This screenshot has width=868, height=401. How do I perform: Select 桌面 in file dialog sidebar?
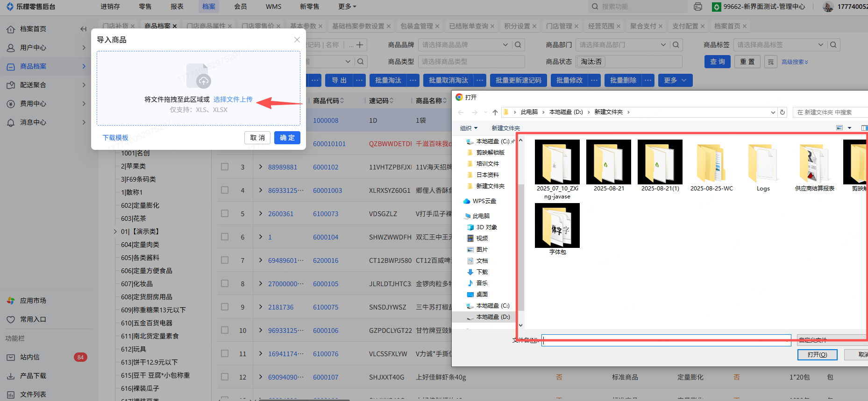click(477, 295)
